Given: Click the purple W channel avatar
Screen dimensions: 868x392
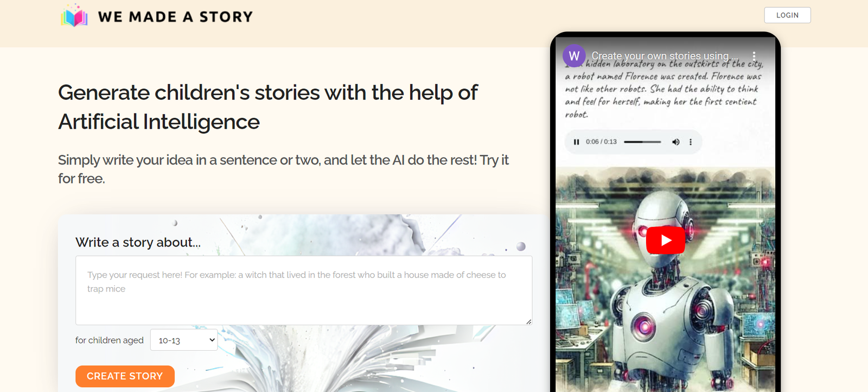Looking at the screenshot, I should tap(574, 56).
